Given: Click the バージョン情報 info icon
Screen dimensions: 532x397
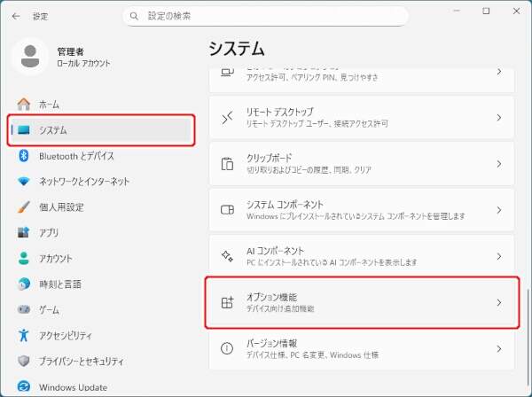Looking at the screenshot, I should pos(227,348).
